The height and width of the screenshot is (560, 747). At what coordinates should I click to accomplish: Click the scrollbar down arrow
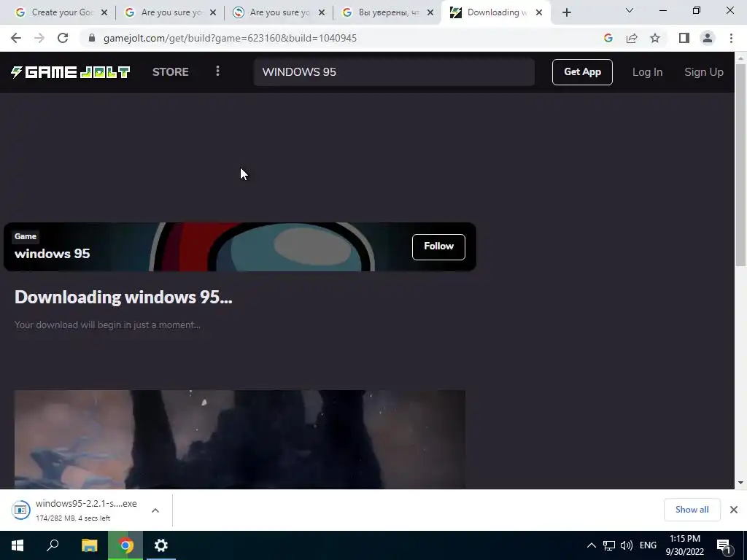[740, 483]
